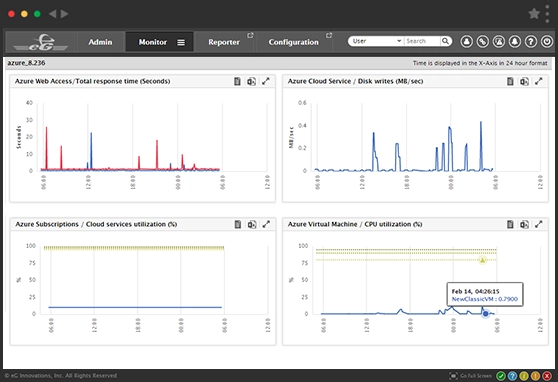Click the eG Innovations copyright text

pyautogui.click(x=60, y=376)
